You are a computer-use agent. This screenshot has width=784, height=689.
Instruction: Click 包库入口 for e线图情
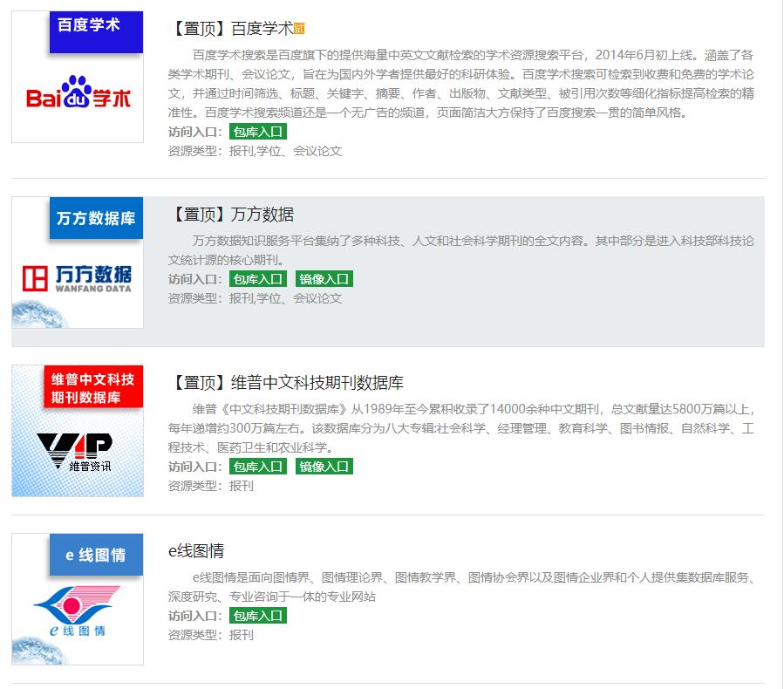tap(258, 616)
